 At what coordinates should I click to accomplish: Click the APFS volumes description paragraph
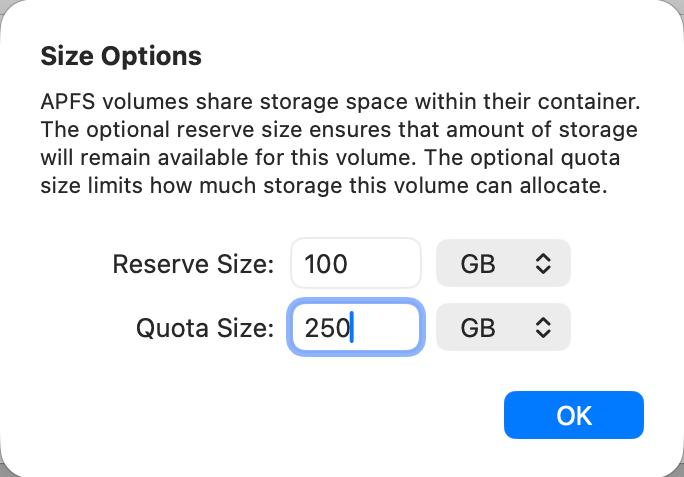click(340, 144)
